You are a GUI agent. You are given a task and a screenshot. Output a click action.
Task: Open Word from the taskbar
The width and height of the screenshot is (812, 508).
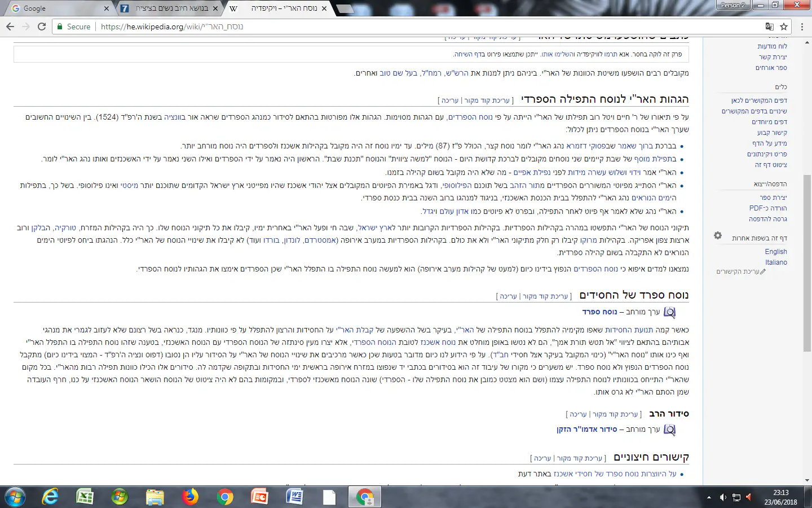(x=294, y=497)
